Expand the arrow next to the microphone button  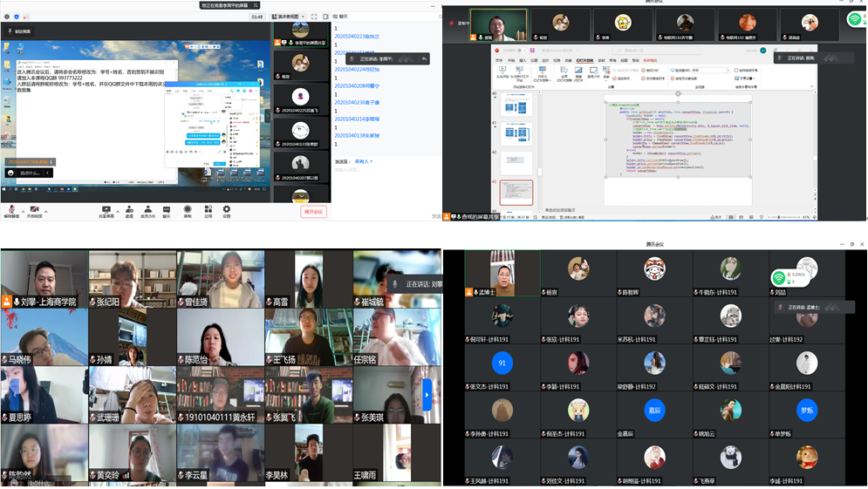pyautogui.click(x=22, y=209)
